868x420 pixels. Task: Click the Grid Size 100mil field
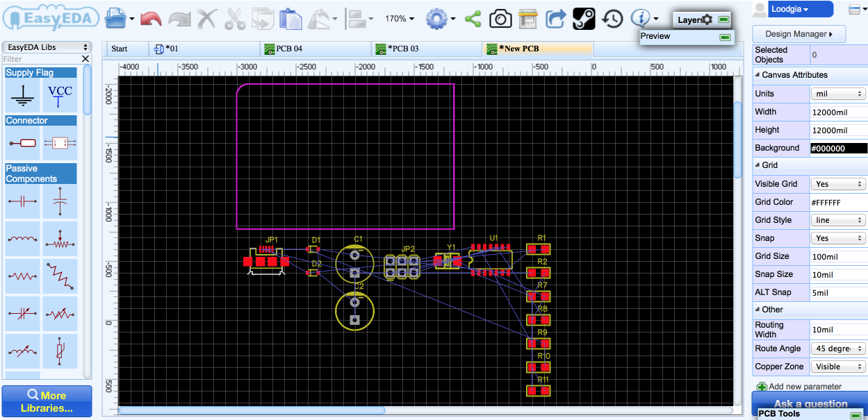(x=839, y=256)
